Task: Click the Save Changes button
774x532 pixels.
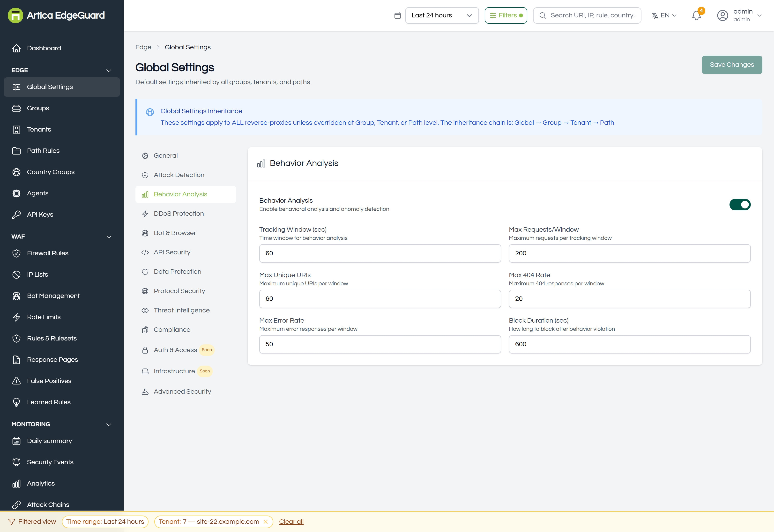Action: click(x=732, y=65)
